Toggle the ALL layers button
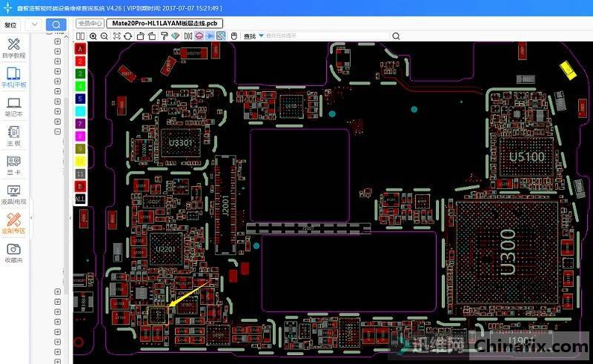This screenshot has height=364, width=593. click(x=80, y=199)
